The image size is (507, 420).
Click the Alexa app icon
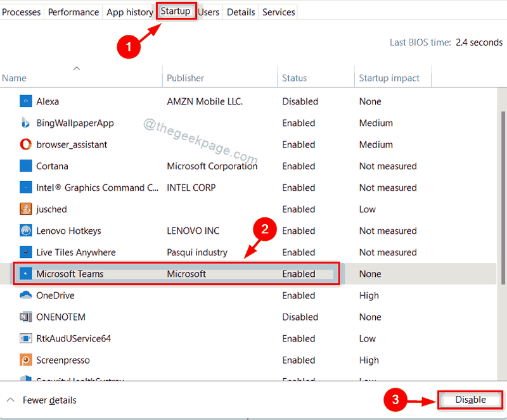tap(26, 101)
